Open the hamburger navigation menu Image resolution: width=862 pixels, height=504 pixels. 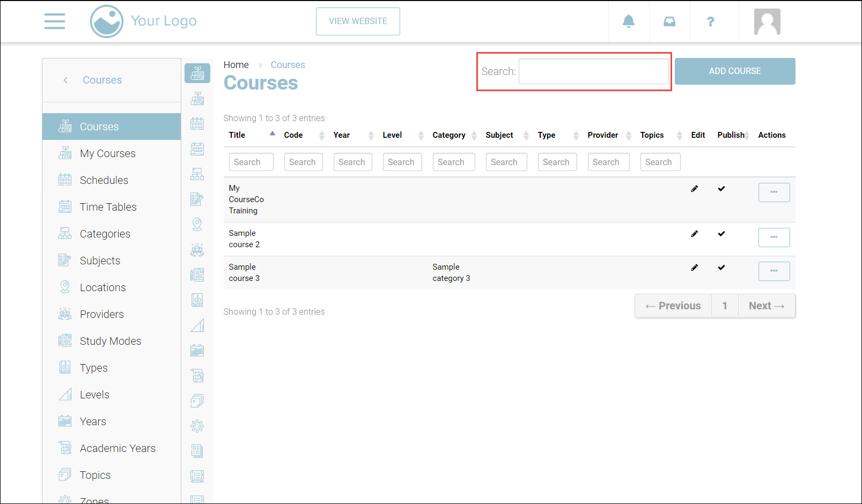pyautogui.click(x=55, y=21)
